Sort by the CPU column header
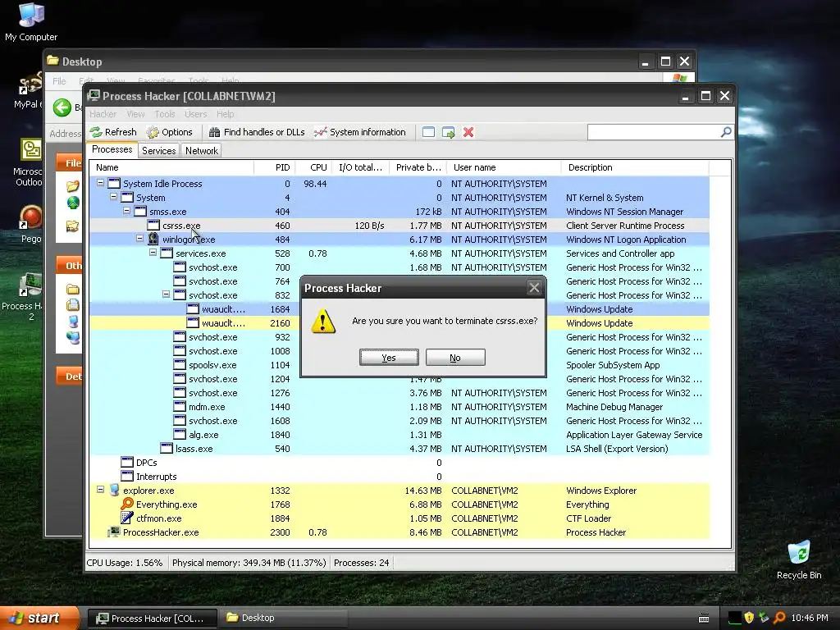 click(313, 167)
